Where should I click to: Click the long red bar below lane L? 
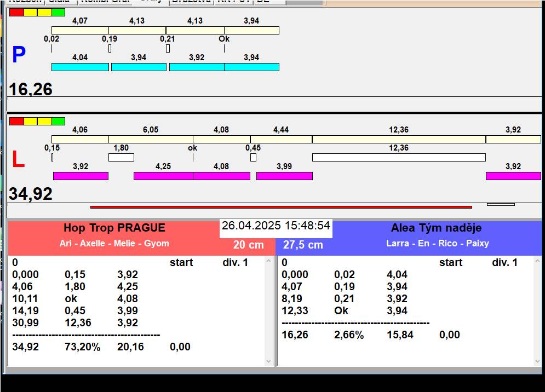pos(280,207)
